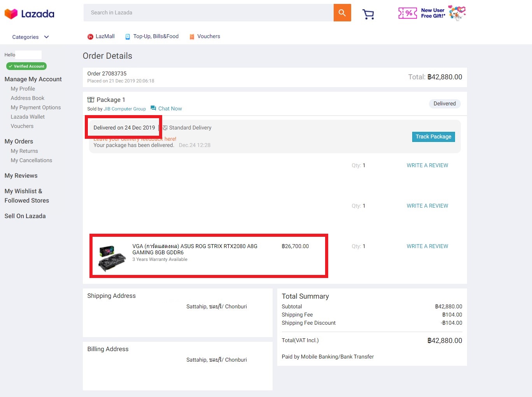
Task: Click the 'Your package has been delivered.' text
Action: tap(134, 145)
